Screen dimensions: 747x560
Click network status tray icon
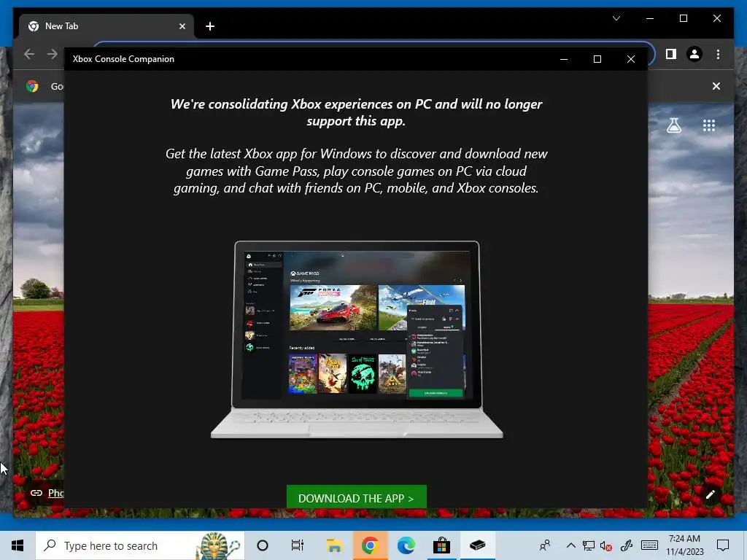pyautogui.click(x=589, y=545)
